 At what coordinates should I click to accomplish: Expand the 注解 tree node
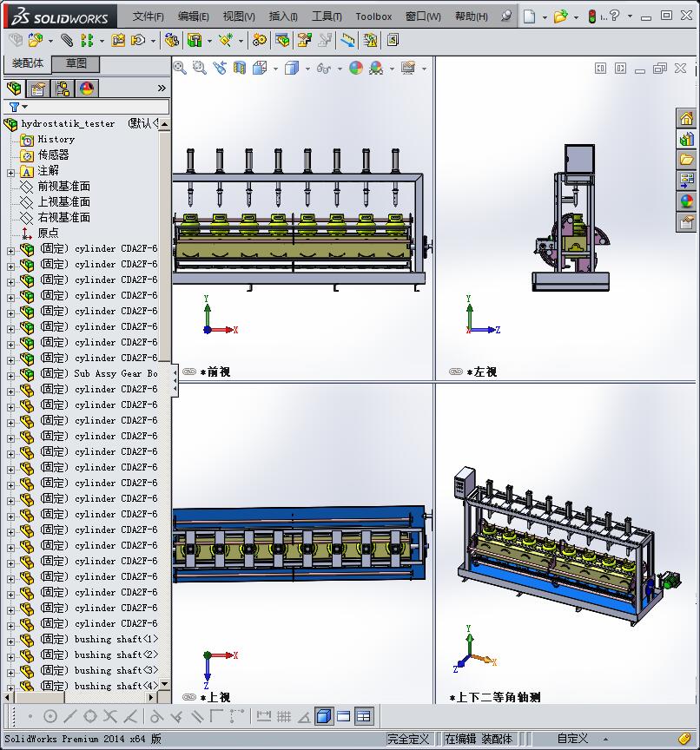tap(10, 172)
